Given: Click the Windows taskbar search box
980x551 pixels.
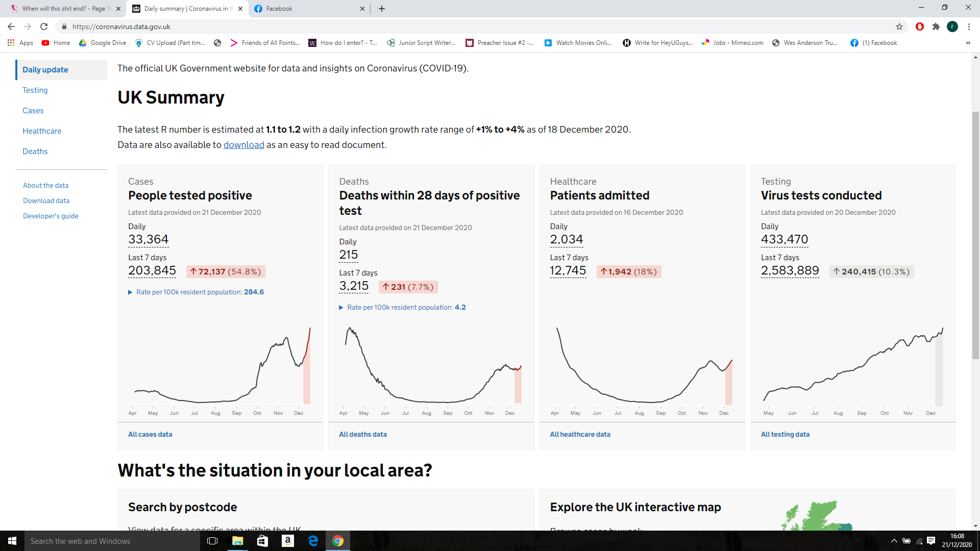Looking at the screenshot, I should tap(112, 541).
